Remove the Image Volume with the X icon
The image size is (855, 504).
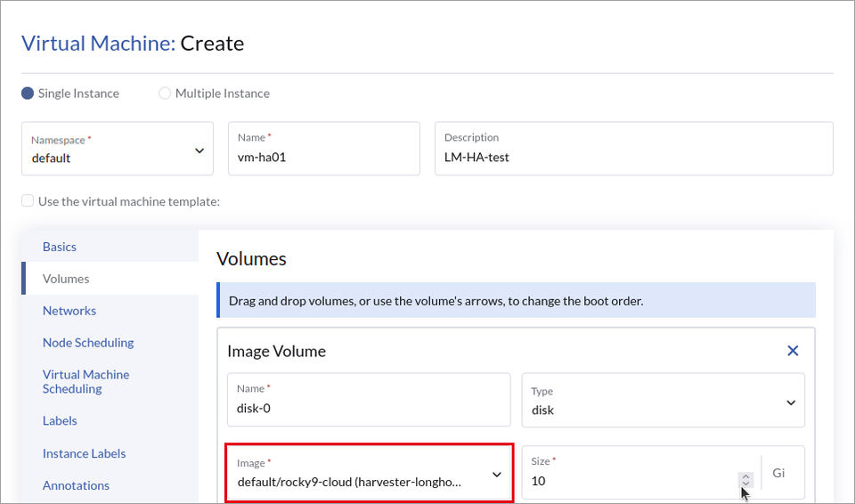click(793, 351)
